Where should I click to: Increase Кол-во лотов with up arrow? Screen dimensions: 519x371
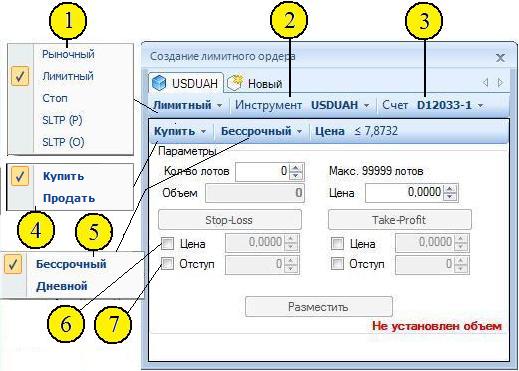(x=296, y=167)
